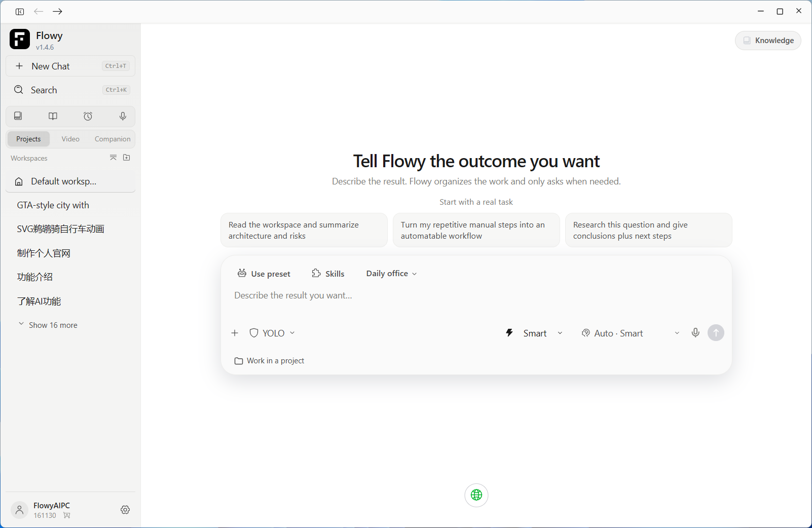The image size is (812, 528).
Task: Open the Auto · Smart model dropdown
Action: [x=631, y=333]
